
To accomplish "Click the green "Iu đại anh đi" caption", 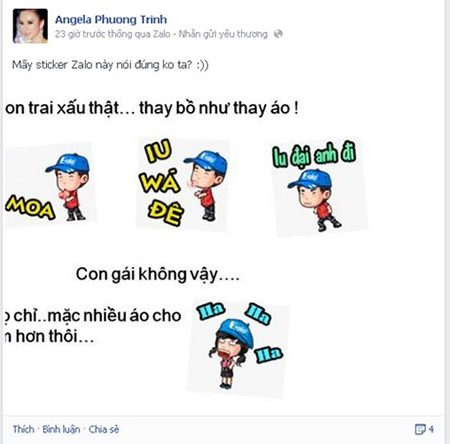I will pyautogui.click(x=314, y=155).
